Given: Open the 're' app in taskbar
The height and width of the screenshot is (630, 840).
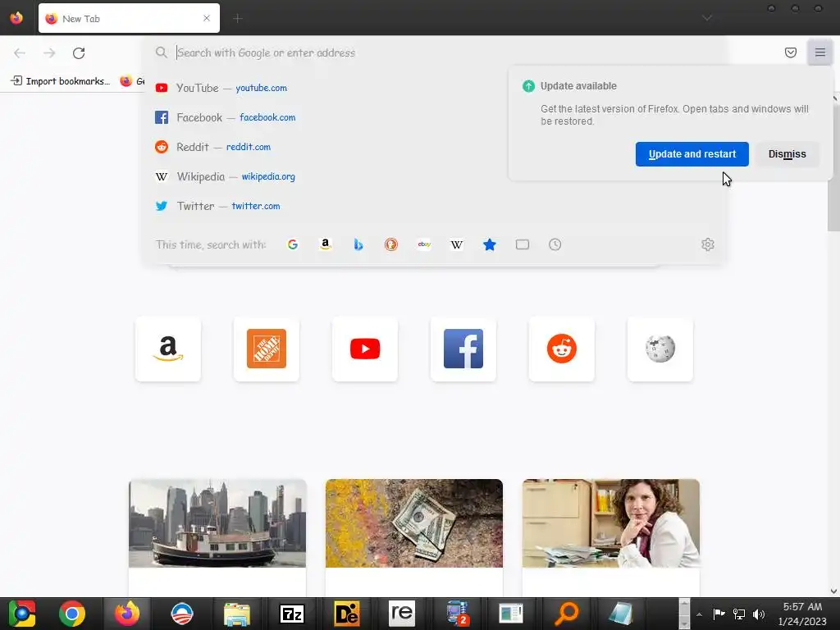Looking at the screenshot, I should click(401, 614).
